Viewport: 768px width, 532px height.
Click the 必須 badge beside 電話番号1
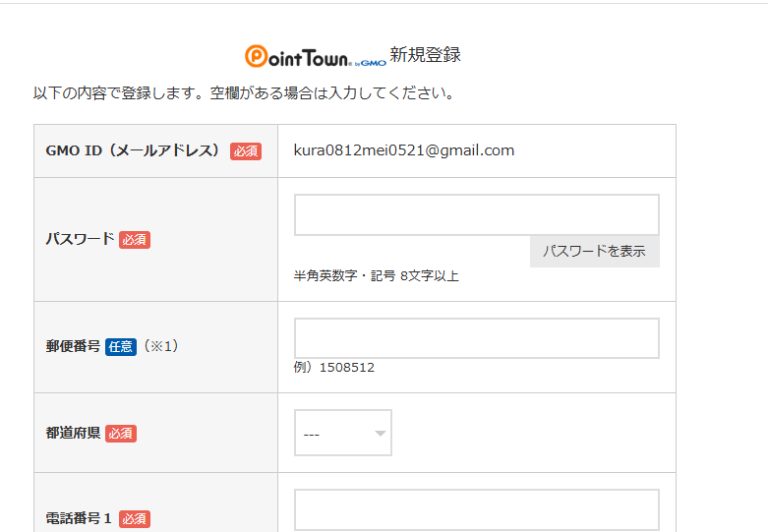tap(135, 519)
